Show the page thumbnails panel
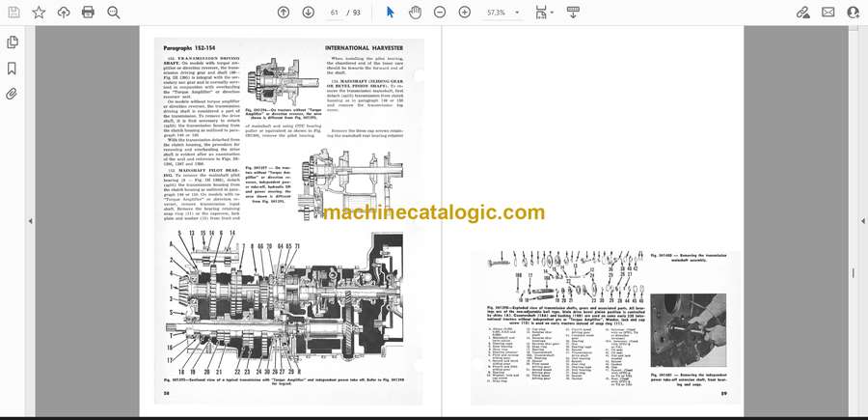The width and height of the screenshot is (868, 420). coord(12,42)
